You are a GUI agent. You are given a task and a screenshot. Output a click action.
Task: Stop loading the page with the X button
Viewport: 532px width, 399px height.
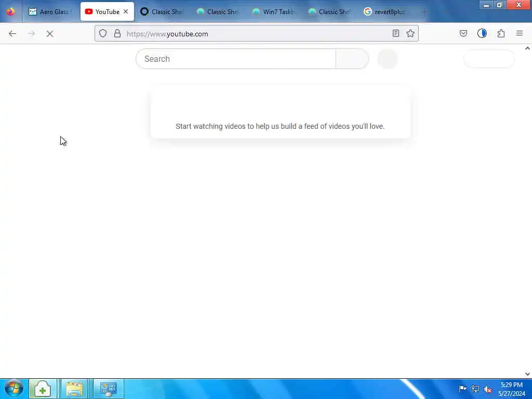pos(50,34)
